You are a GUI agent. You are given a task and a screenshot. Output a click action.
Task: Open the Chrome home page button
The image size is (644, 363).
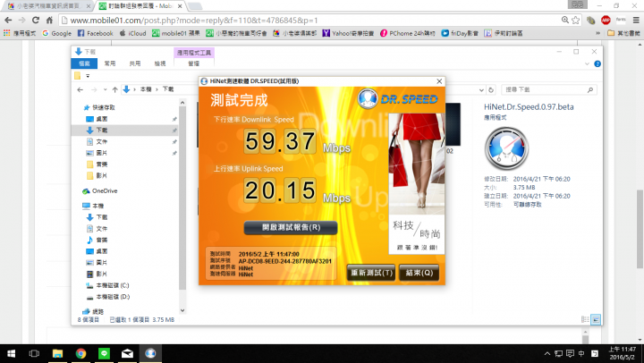(x=49, y=21)
